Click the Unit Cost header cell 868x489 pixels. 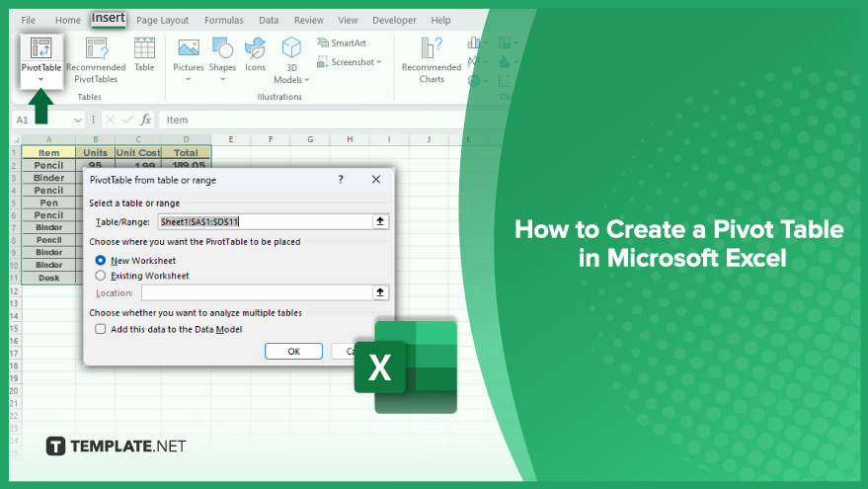(138, 152)
